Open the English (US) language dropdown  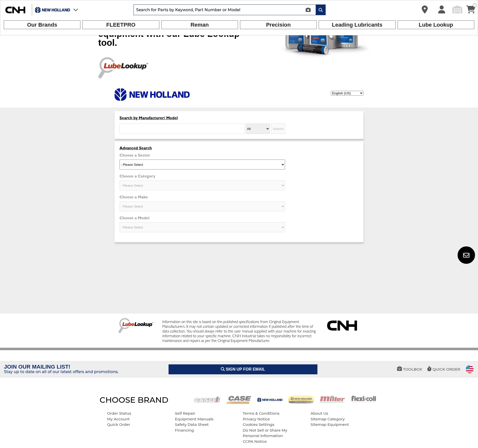(347, 93)
